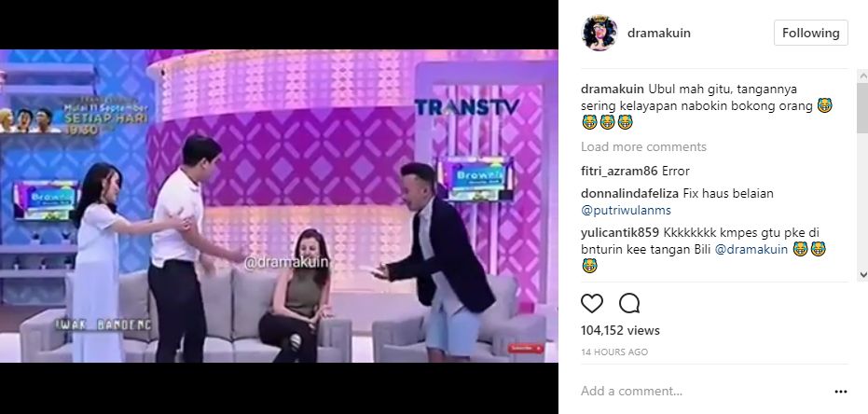The width and height of the screenshot is (868, 414).
Task: Click comments scrollbar up arrow
Action: [862, 76]
